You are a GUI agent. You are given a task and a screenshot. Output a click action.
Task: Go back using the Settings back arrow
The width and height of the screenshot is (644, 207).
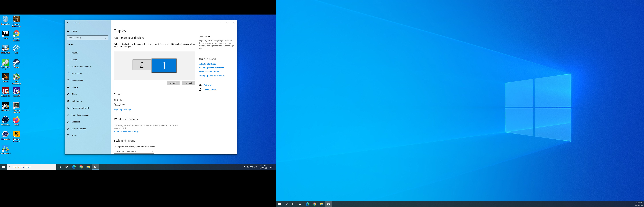[x=68, y=23]
